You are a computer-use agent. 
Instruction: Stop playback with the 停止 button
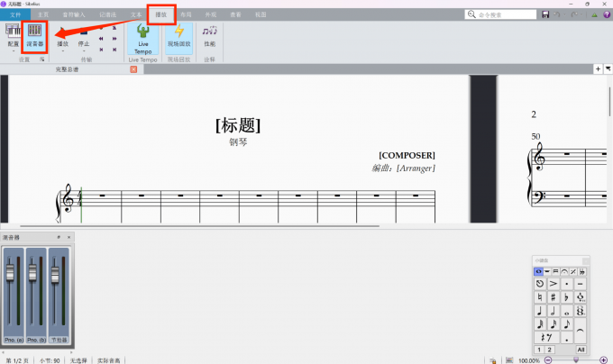(x=84, y=38)
